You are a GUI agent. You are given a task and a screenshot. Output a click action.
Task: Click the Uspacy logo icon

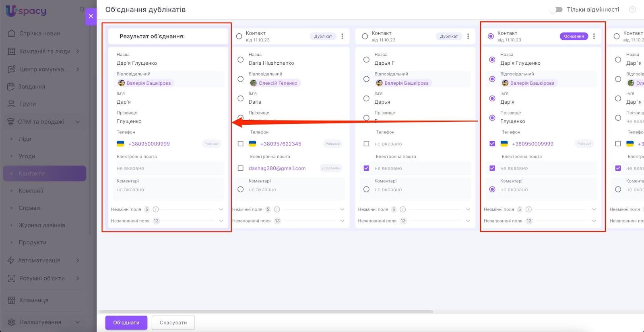(11, 10)
